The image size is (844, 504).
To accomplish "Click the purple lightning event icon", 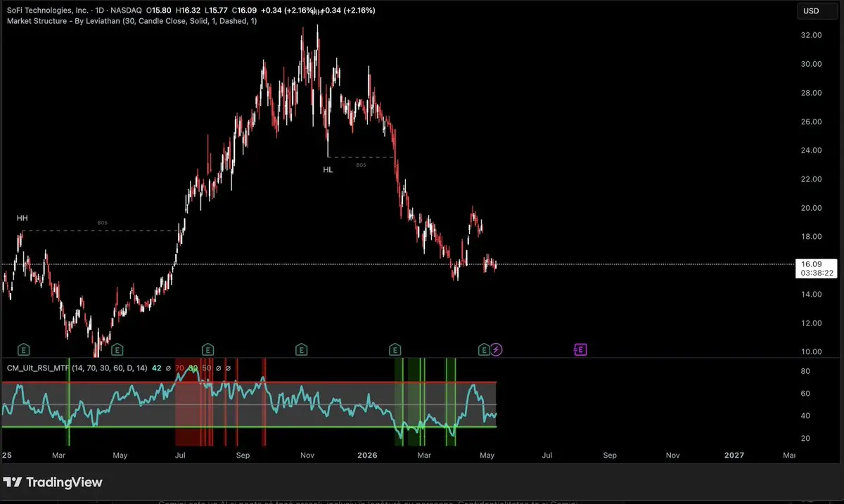I will 497,349.
